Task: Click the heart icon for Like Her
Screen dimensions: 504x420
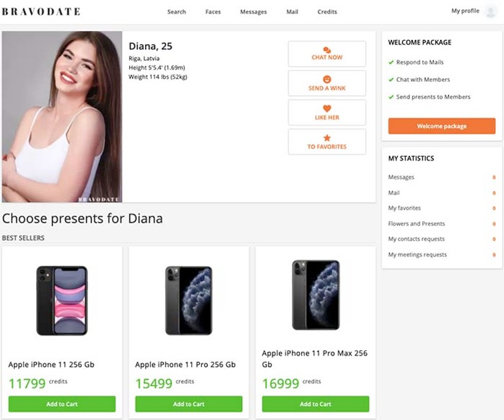Action: click(x=327, y=109)
